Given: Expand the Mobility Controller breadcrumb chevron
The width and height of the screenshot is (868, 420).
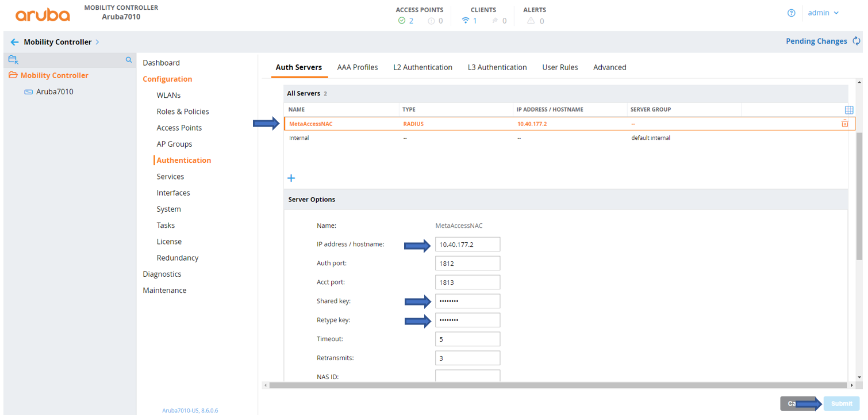Looking at the screenshot, I should tap(97, 42).
